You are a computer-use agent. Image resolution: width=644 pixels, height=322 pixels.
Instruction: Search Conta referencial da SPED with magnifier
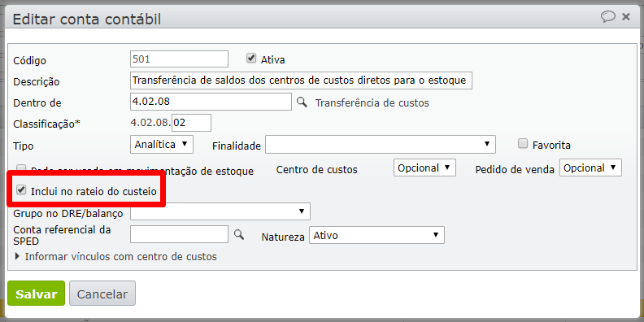[238, 234]
